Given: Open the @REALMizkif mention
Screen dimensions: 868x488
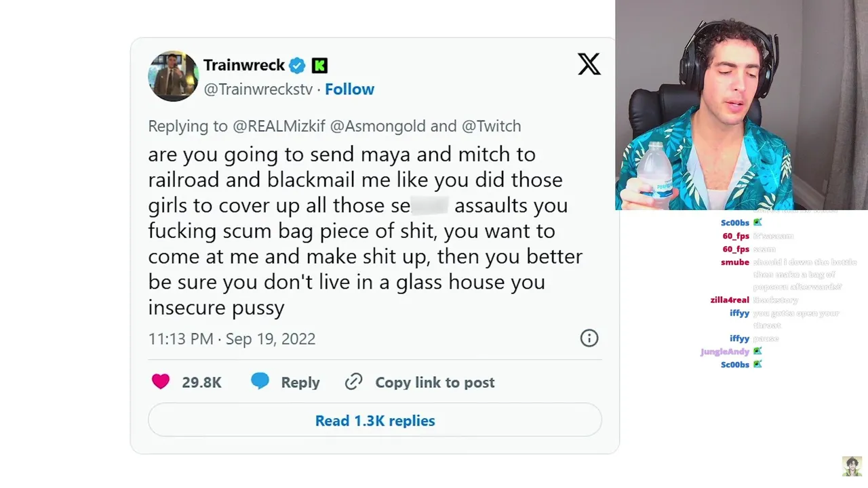Looking at the screenshot, I should pos(279,126).
